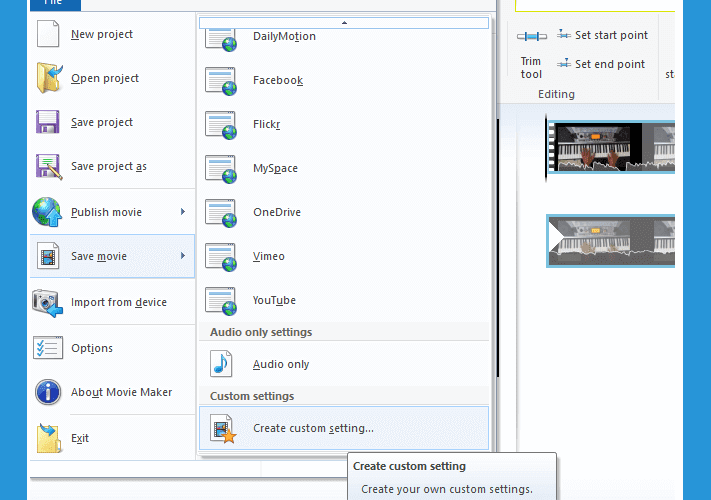The height and width of the screenshot is (500, 711).
Task: Click the Open project folder icon
Action: 49,78
